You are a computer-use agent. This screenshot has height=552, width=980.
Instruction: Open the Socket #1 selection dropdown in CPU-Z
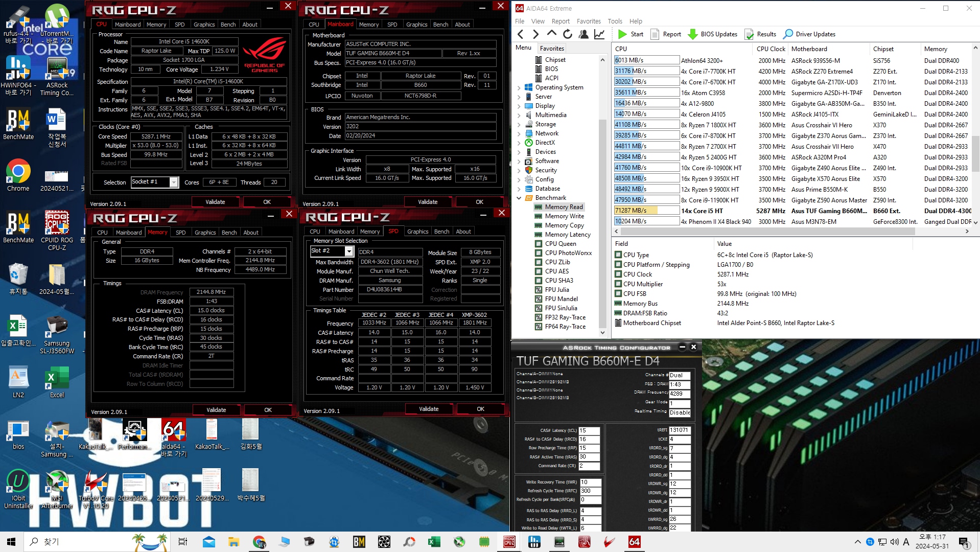174,182
